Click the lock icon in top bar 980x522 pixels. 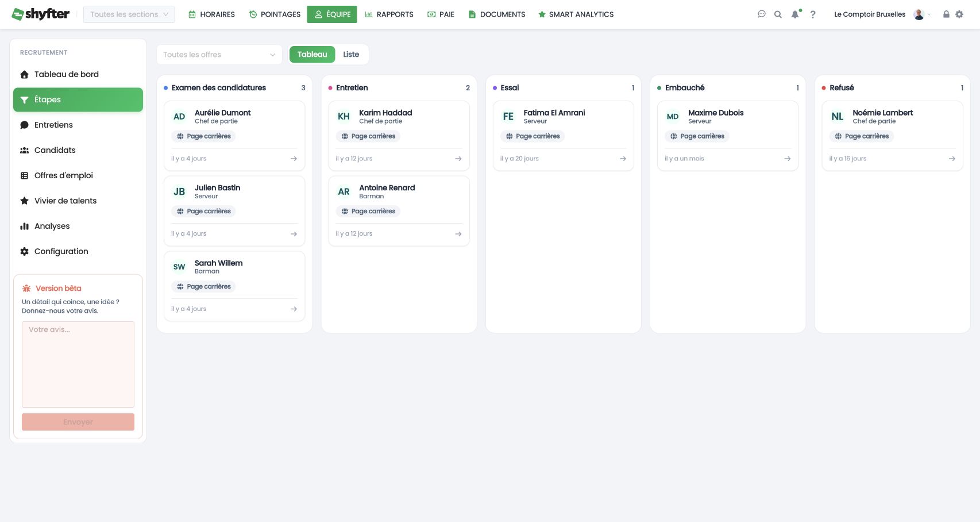(x=946, y=14)
